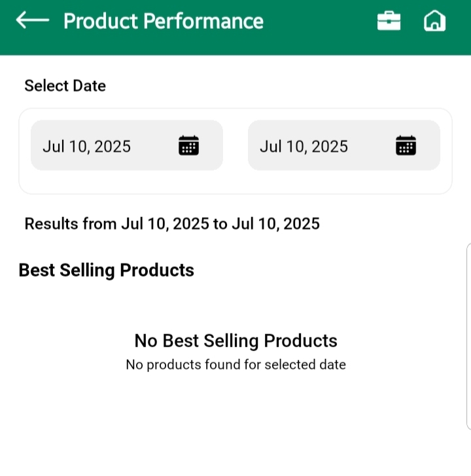Click the final date in the Results summary
Image resolution: width=471 pixels, height=476 pixels.
tap(276, 224)
